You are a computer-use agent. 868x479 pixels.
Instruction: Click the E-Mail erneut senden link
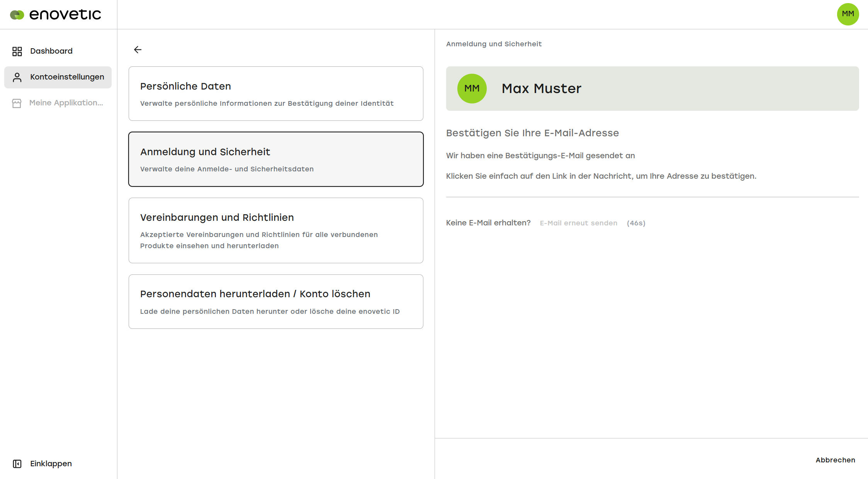point(578,223)
